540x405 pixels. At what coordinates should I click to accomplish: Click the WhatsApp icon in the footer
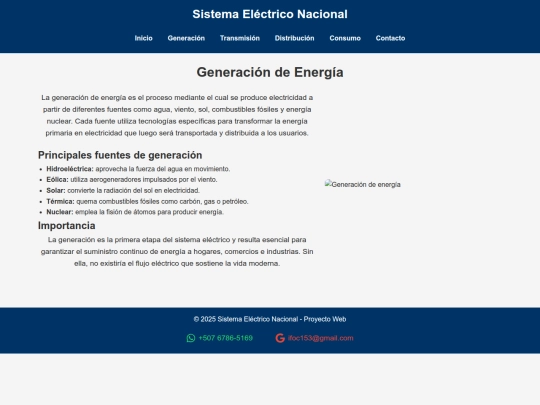coord(191,338)
